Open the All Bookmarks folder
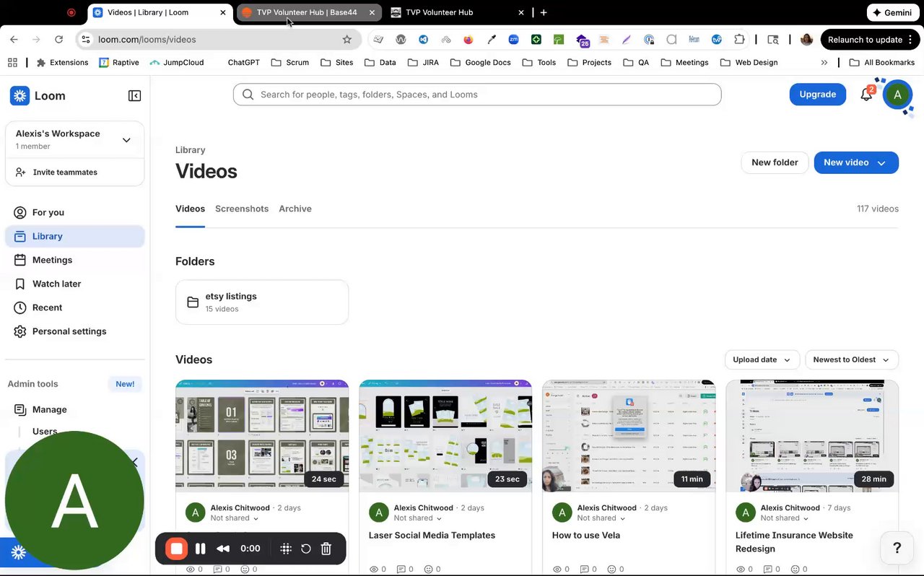The height and width of the screenshot is (576, 924). (882, 63)
